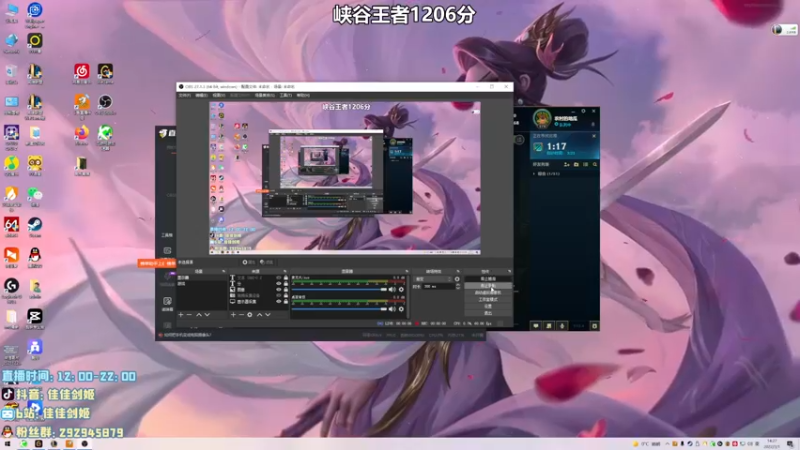Click add friend icon in League client
The height and width of the screenshot is (450, 800).
(566, 164)
